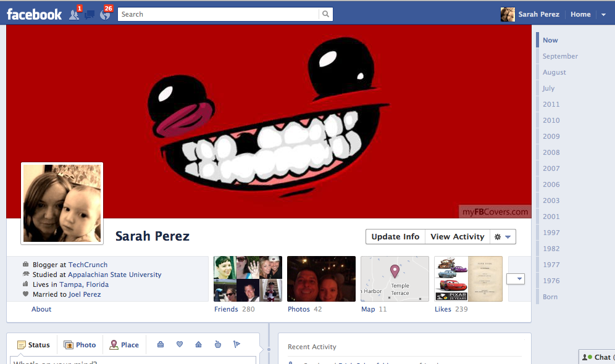Jump to Born on the timeline

click(550, 297)
